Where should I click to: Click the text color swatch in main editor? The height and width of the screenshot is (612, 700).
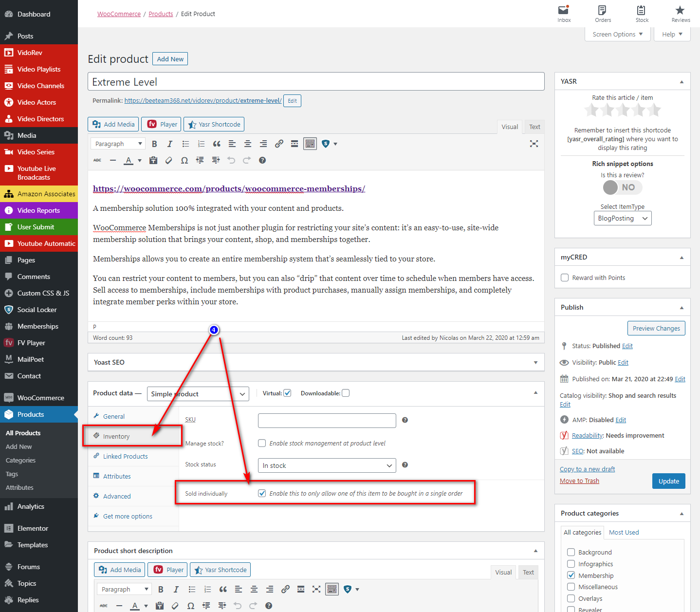pyautogui.click(x=129, y=161)
